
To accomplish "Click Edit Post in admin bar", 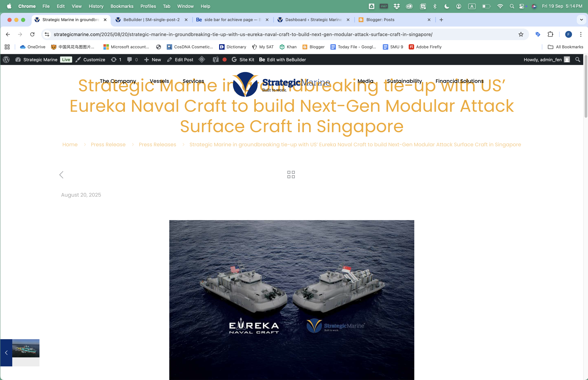I will tap(180, 60).
